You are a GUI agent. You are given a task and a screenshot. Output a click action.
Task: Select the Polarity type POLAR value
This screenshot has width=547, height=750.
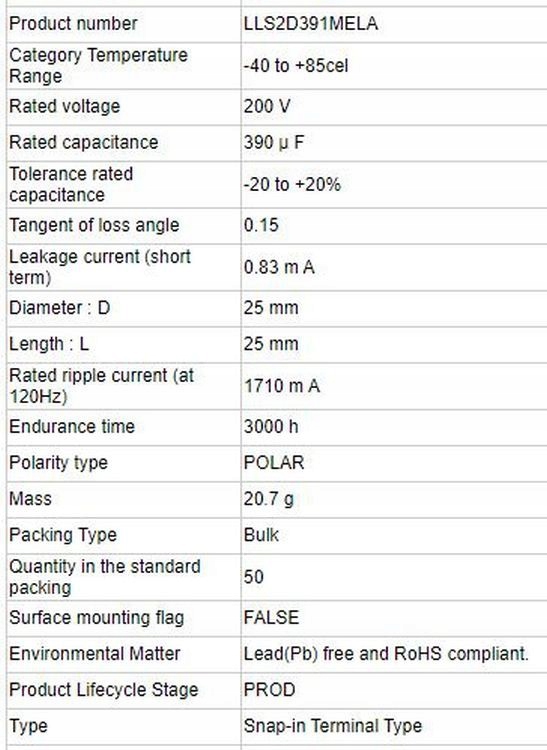pos(274,463)
